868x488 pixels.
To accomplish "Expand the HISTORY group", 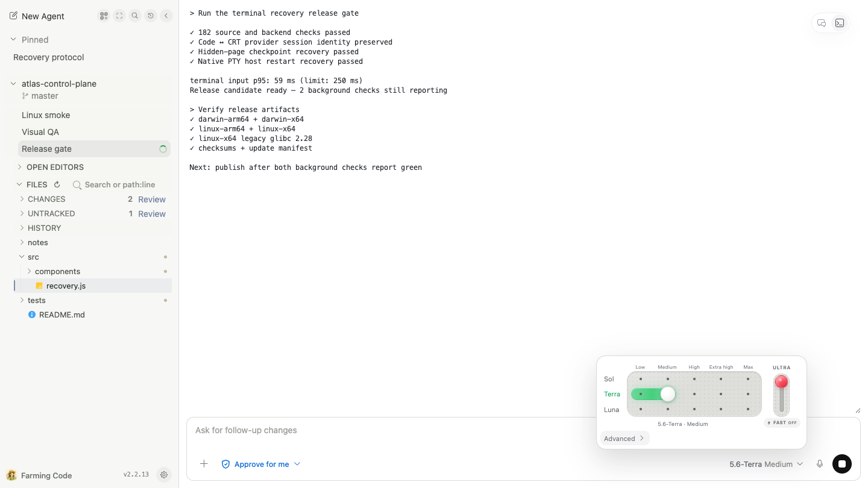I will click(x=22, y=228).
